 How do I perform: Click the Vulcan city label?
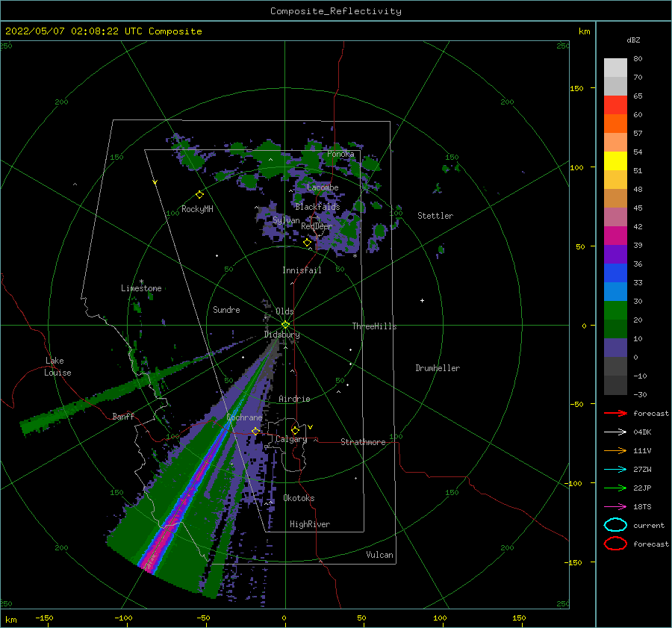point(379,555)
